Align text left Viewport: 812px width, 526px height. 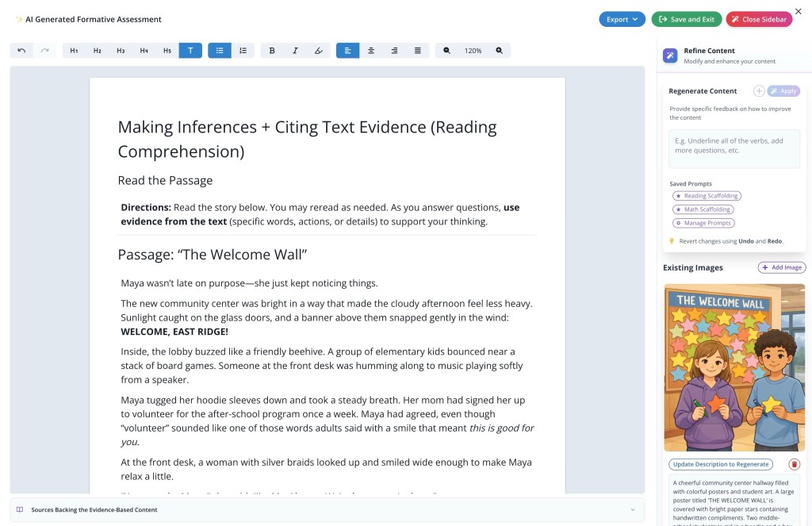[x=347, y=50]
